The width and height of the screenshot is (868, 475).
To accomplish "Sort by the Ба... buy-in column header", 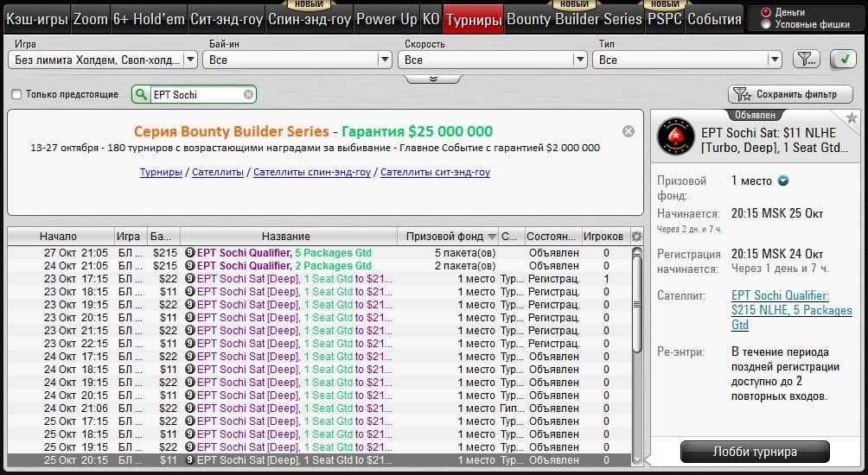I will pyautogui.click(x=164, y=237).
